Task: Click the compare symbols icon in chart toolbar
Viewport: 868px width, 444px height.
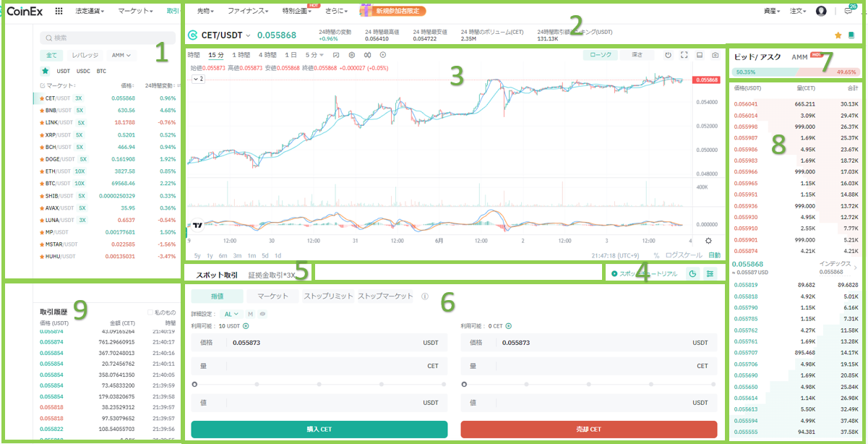Action: click(x=367, y=55)
